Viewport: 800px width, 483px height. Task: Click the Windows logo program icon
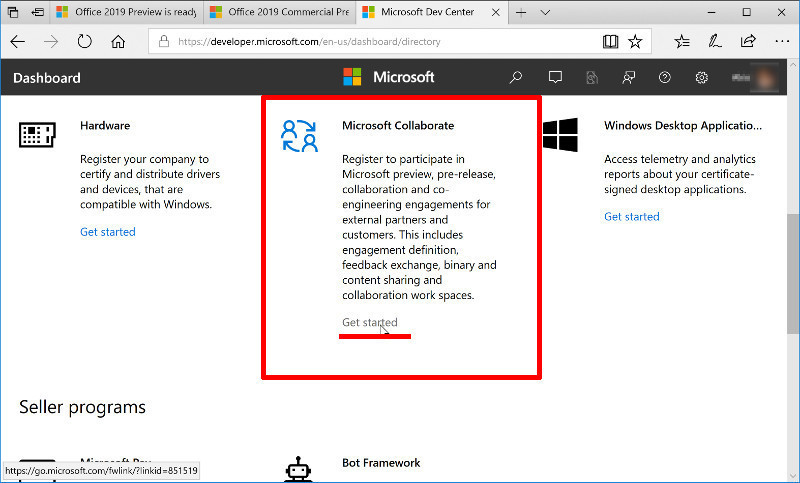pos(560,135)
